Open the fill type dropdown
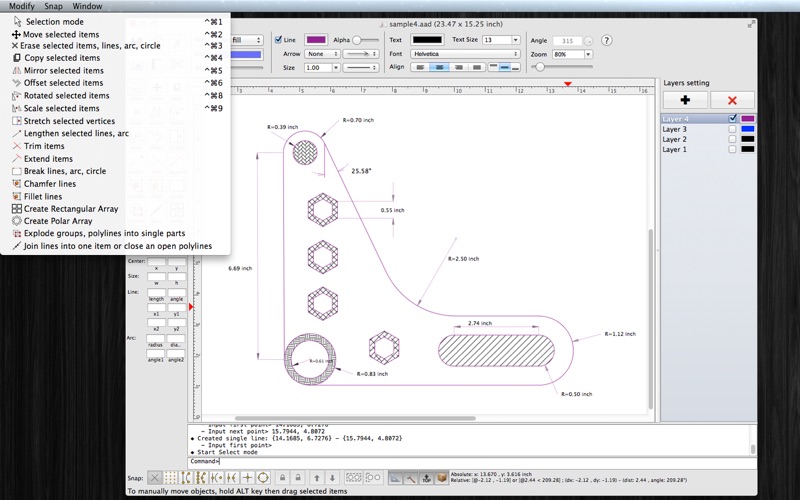This screenshot has height=500, width=800. pyautogui.click(x=246, y=40)
